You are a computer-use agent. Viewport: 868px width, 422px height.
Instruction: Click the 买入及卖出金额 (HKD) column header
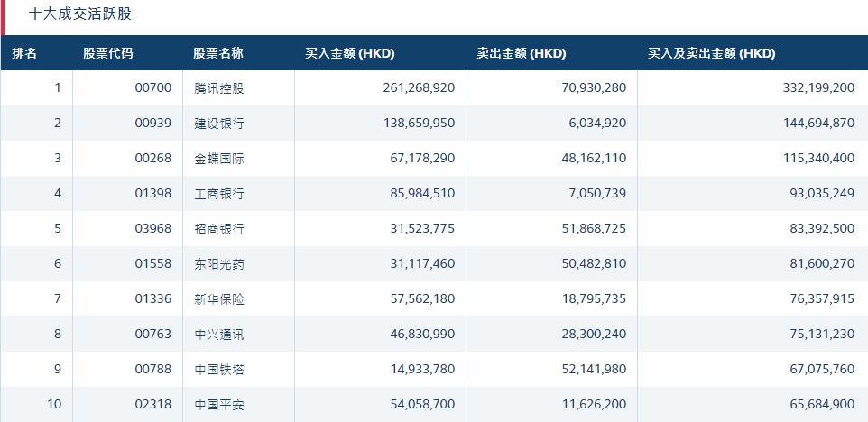pyautogui.click(x=711, y=53)
